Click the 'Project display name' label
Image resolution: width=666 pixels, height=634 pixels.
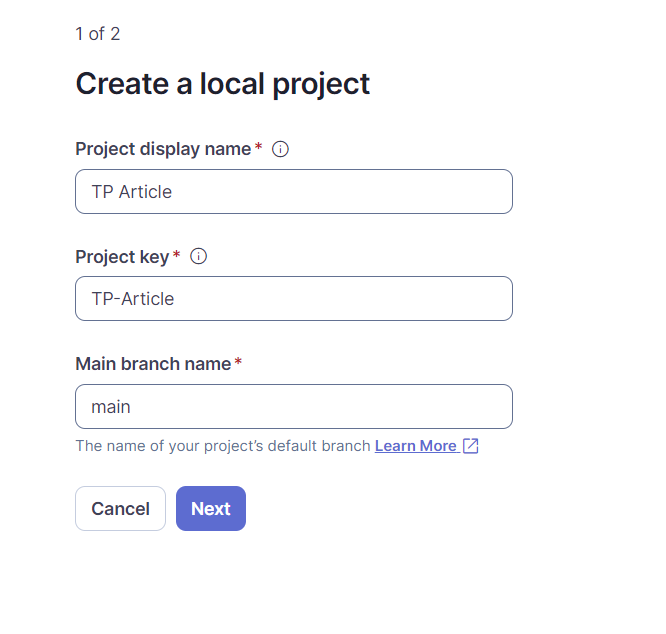163,149
